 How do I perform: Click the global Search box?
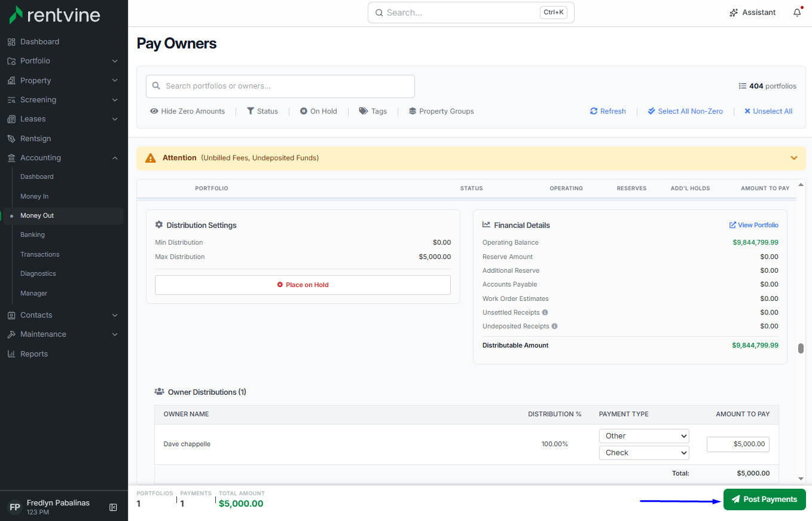tap(471, 13)
